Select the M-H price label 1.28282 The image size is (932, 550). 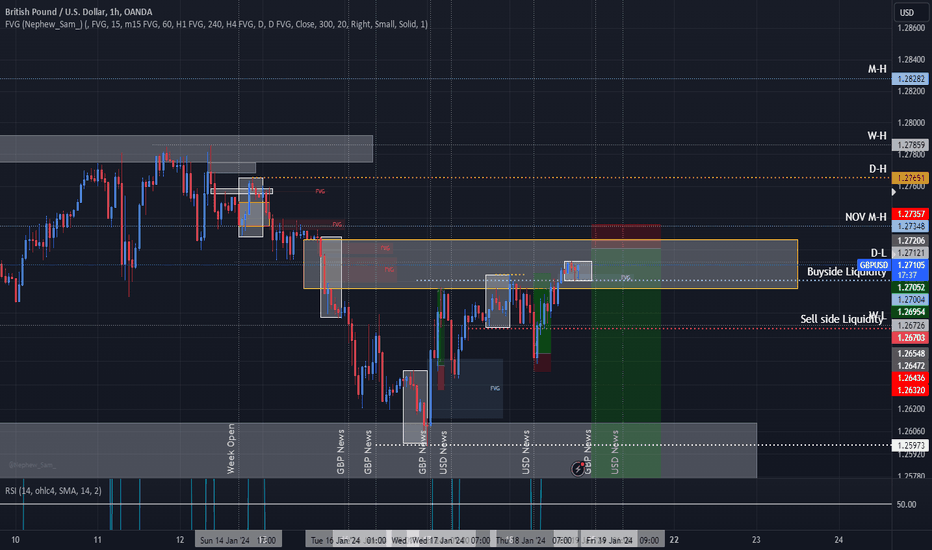911,78
